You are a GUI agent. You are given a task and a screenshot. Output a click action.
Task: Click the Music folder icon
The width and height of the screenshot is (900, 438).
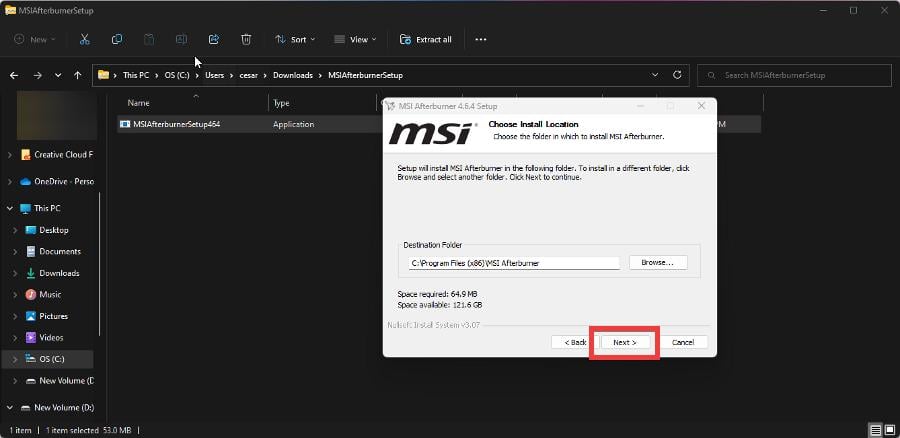31,294
